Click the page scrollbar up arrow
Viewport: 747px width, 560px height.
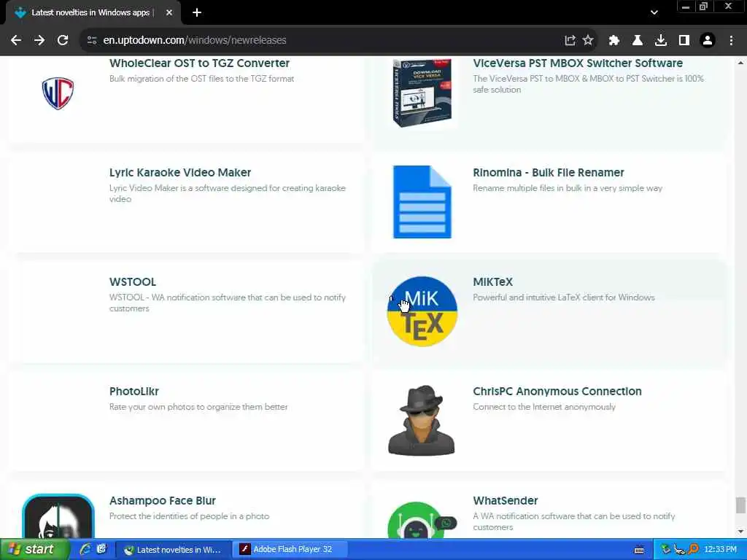[x=740, y=63]
